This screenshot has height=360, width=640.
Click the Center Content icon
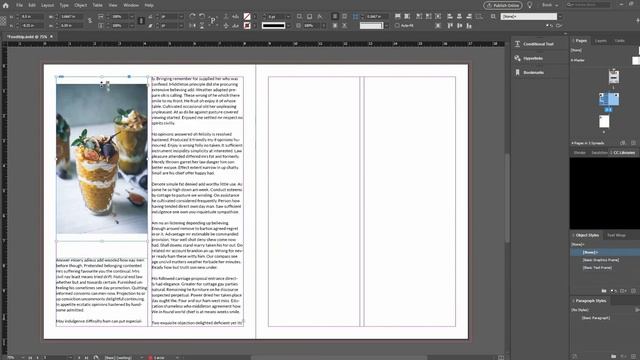pyautogui.click(x=438, y=16)
